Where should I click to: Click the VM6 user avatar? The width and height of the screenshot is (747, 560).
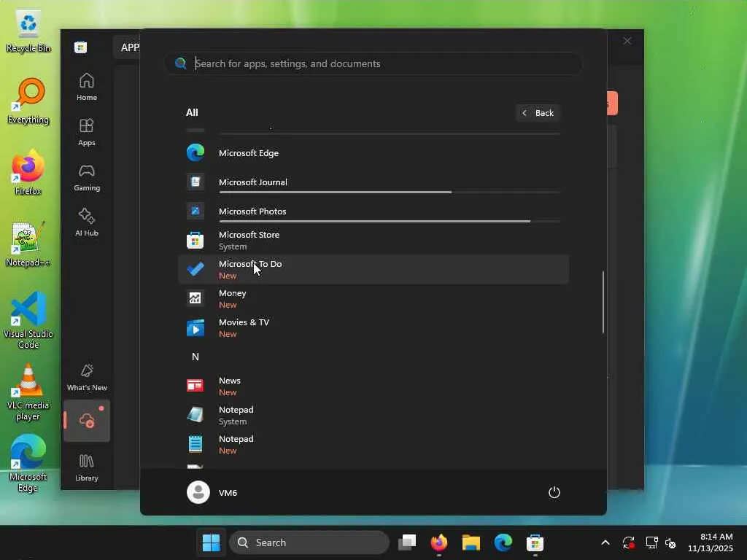[198, 492]
